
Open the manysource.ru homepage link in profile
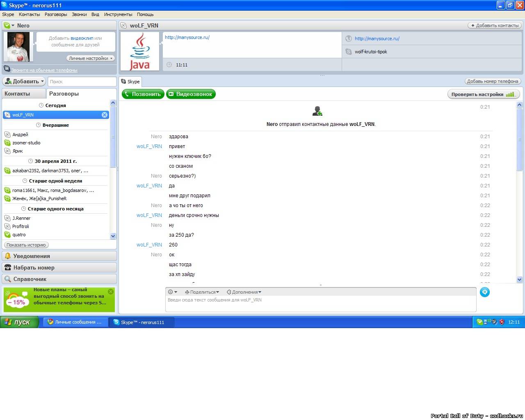click(377, 39)
